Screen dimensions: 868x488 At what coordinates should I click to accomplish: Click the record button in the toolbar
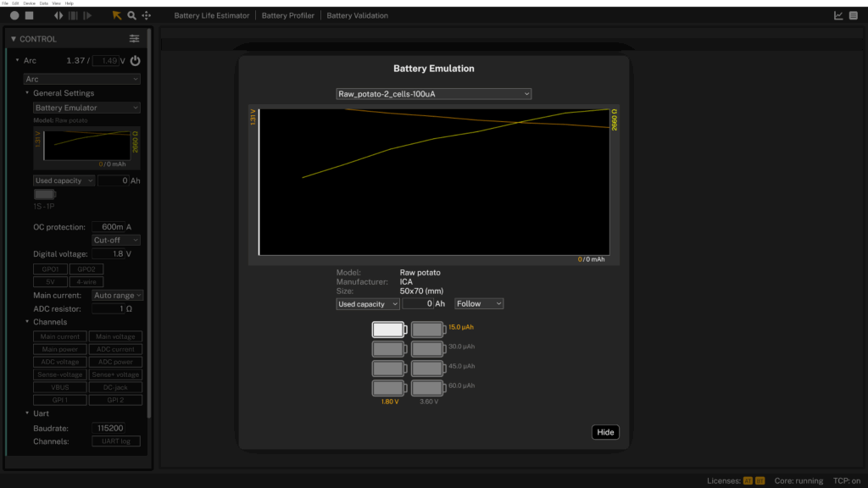pos(14,15)
